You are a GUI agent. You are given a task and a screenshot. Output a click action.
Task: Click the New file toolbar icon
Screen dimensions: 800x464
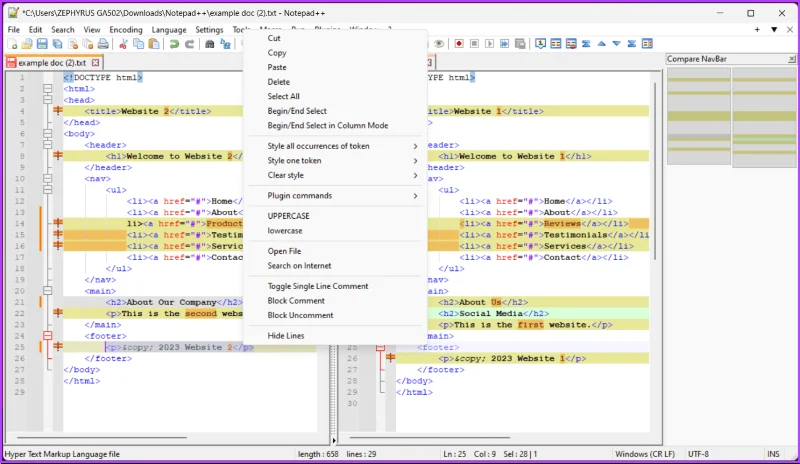click(12, 44)
